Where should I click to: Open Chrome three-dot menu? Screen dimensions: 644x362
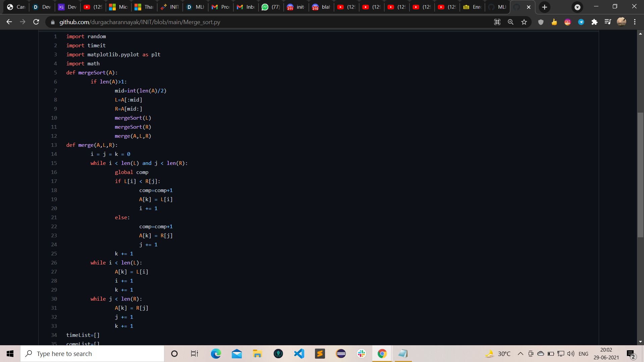pyautogui.click(x=635, y=22)
